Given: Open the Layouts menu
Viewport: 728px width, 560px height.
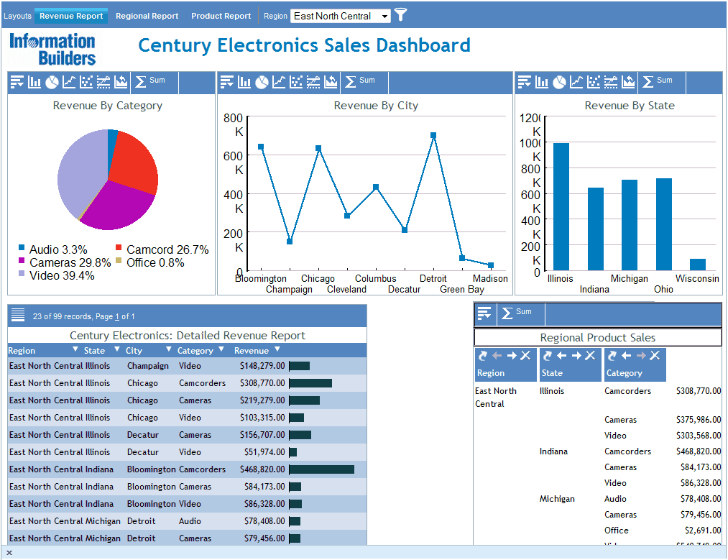Looking at the screenshot, I should 18,16.
